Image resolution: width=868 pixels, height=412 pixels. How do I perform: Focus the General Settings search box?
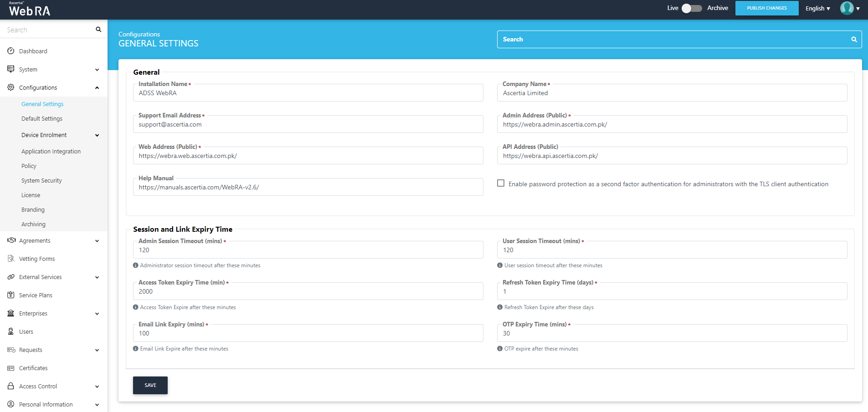click(x=679, y=39)
